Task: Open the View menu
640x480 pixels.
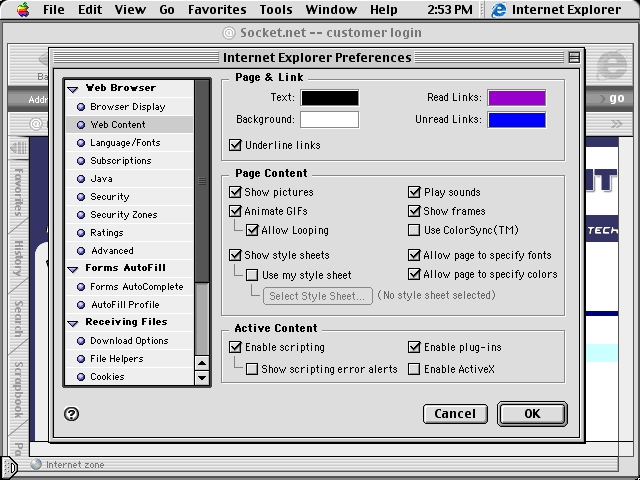Action: 130,9
